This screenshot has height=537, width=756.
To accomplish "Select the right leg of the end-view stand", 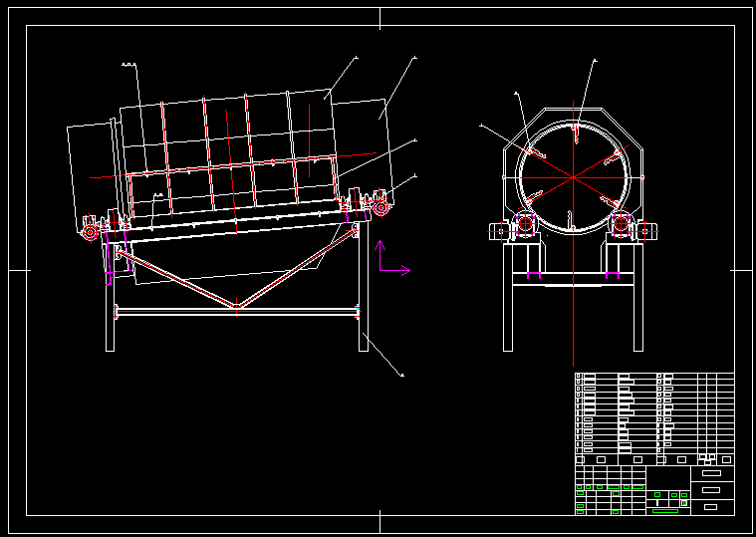I will [x=638, y=298].
